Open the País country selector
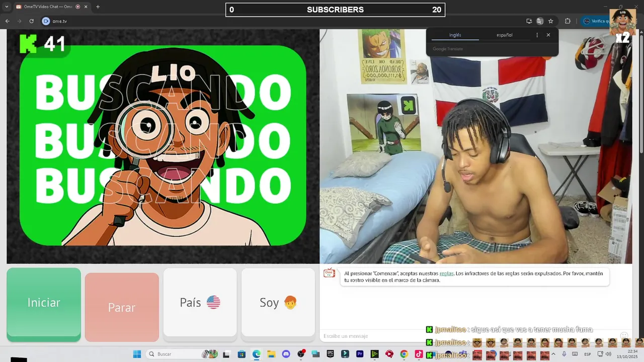644x362 pixels. [200, 302]
